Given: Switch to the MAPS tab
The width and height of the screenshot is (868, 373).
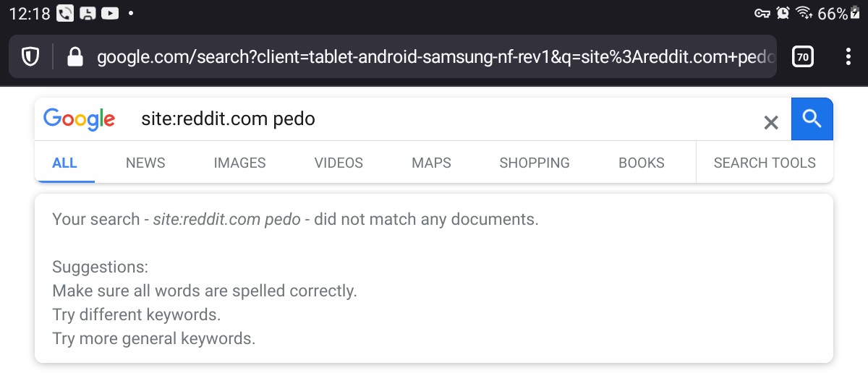Looking at the screenshot, I should click(x=431, y=163).
